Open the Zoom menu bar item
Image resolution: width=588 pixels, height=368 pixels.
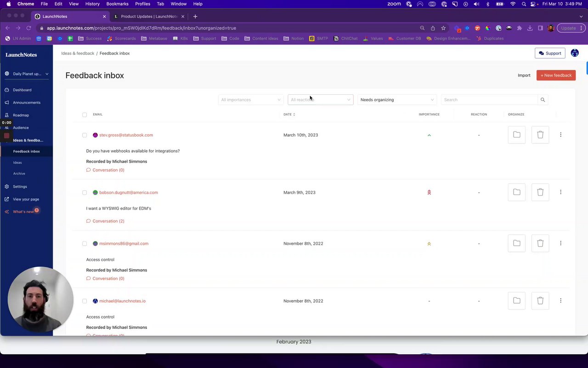click(394, 4)
